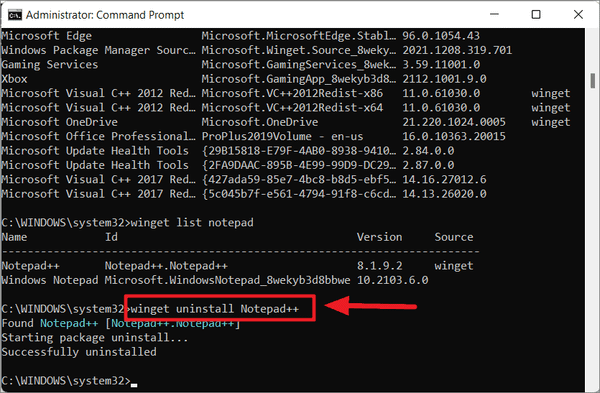This screenshot has width=600, height=393.
Task: Click 'Microsoft.GamingServices_8wek…' id
Action: (x=298, y=65)
